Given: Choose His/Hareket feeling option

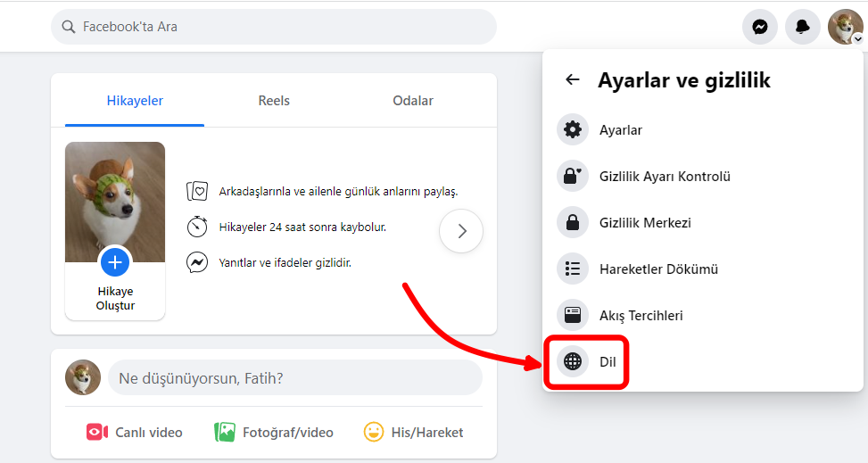Looking at the screenshot, I should tap(414, 433).
